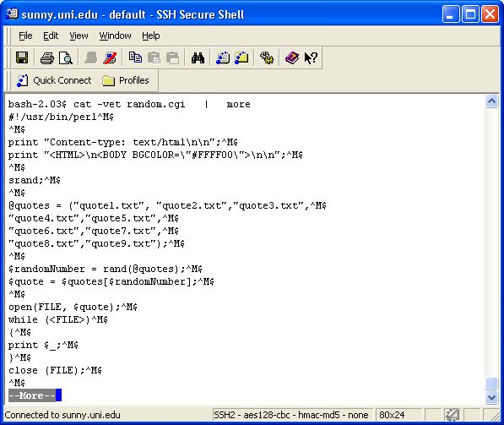Open the Window menu
504x425 pixels.
(115, 35)
